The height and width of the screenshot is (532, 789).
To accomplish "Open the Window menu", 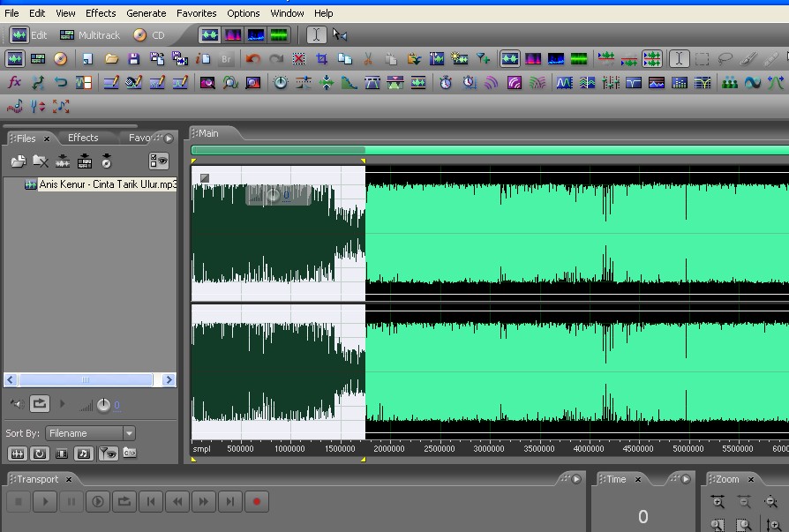I will point(287,13).
